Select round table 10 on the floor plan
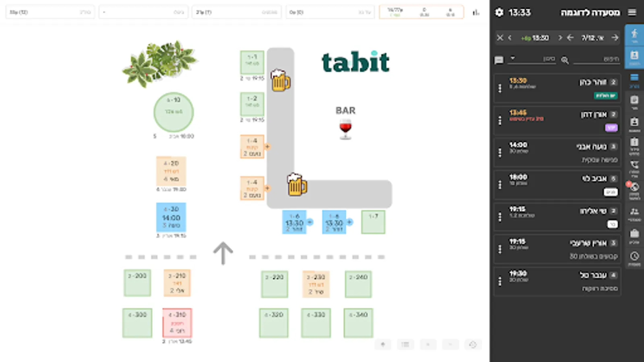 [x=174, y=113]
